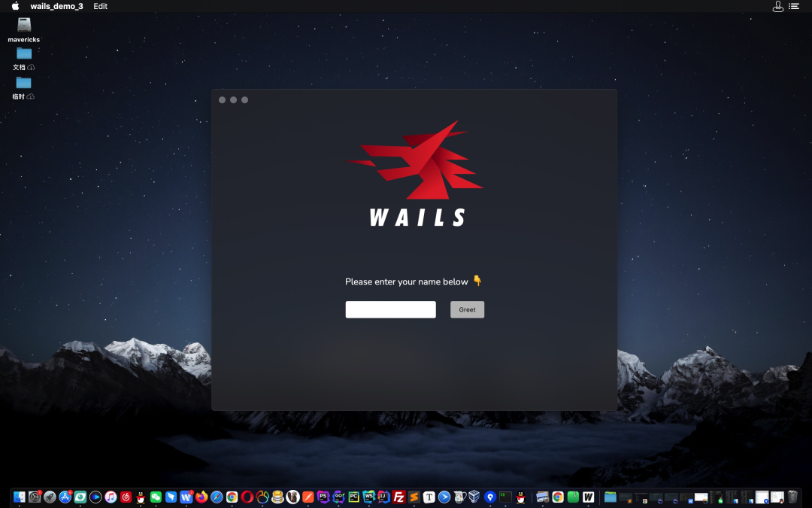Open Launchpad rocket icon in dock

click(x=50, y=497)
